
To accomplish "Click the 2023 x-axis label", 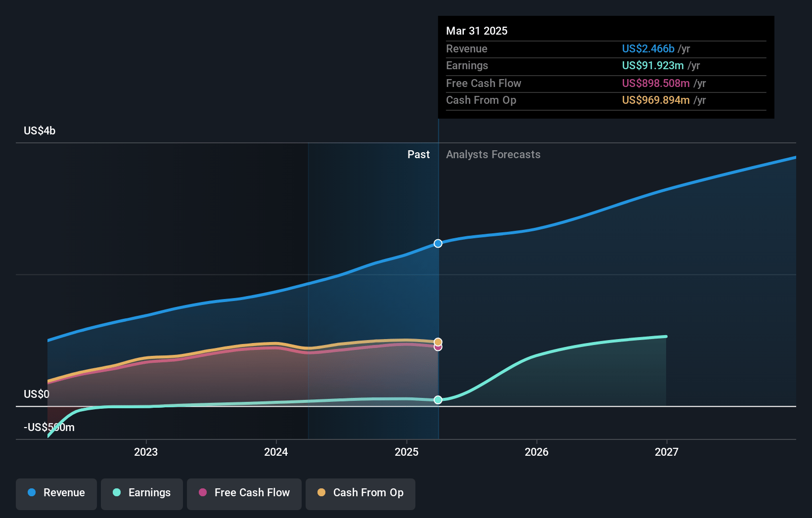I will point(146,452).
